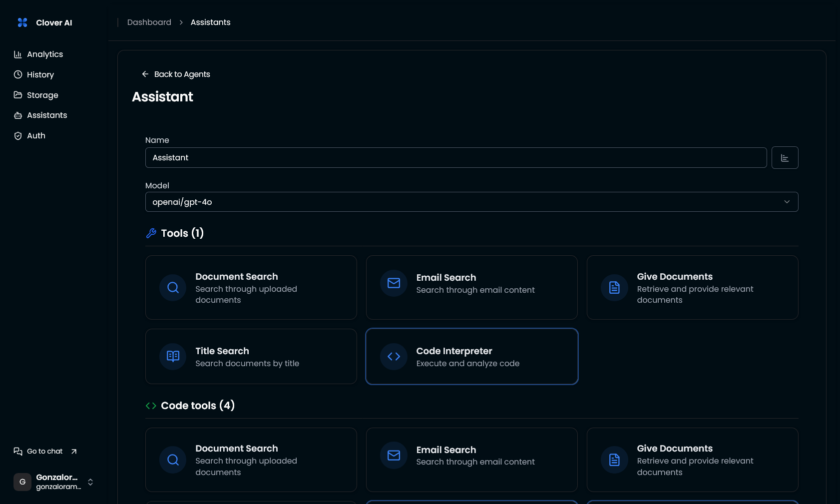Click magnifier icon in Code tools Document Search
The image size is (840, 504).
[173, 460]
